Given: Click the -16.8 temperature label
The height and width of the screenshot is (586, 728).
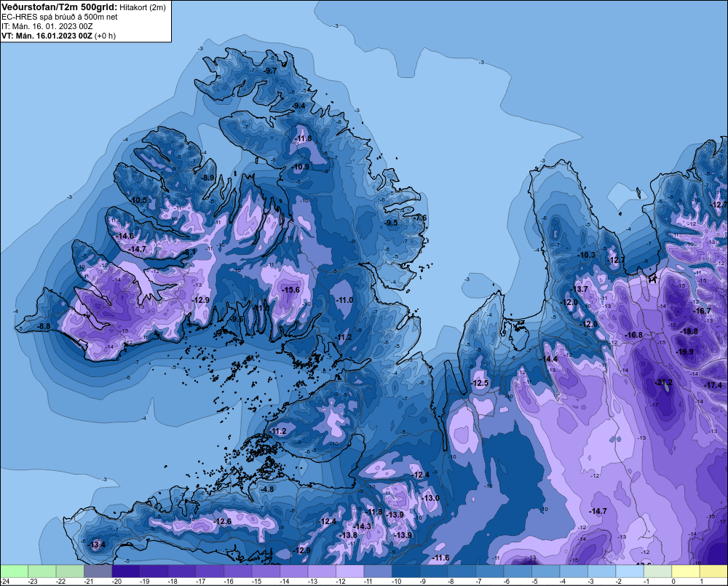Looking at the screenshot, I should pos(634,335).
